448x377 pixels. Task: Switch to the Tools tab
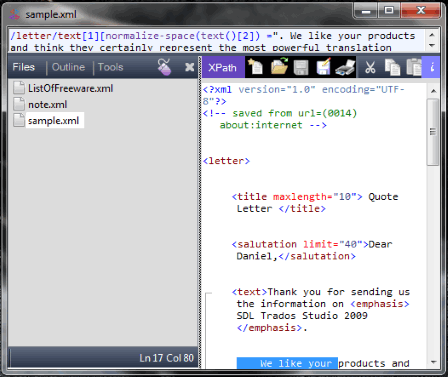click(111, 67)
